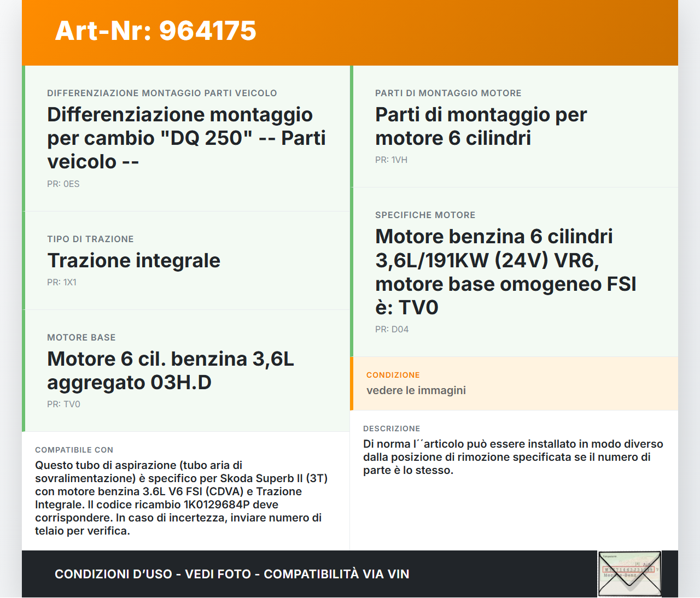This screenshot has height=598, width=700.
Task: Click the "COMPATIBILE CON" label
Action: (74, 450)
